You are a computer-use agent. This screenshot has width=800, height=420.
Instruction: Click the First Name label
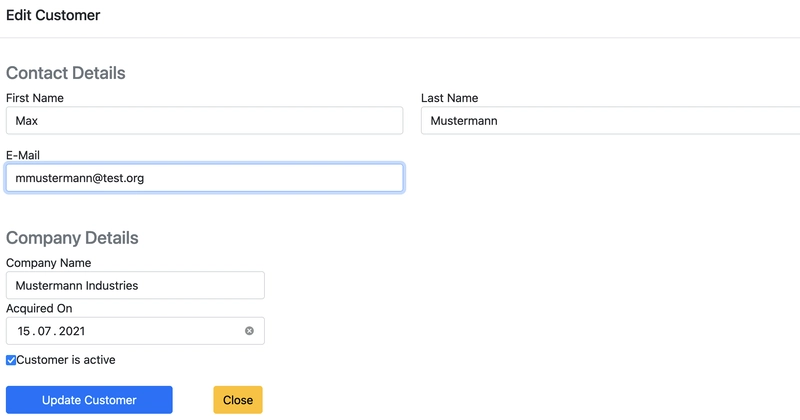pos(35,98)
